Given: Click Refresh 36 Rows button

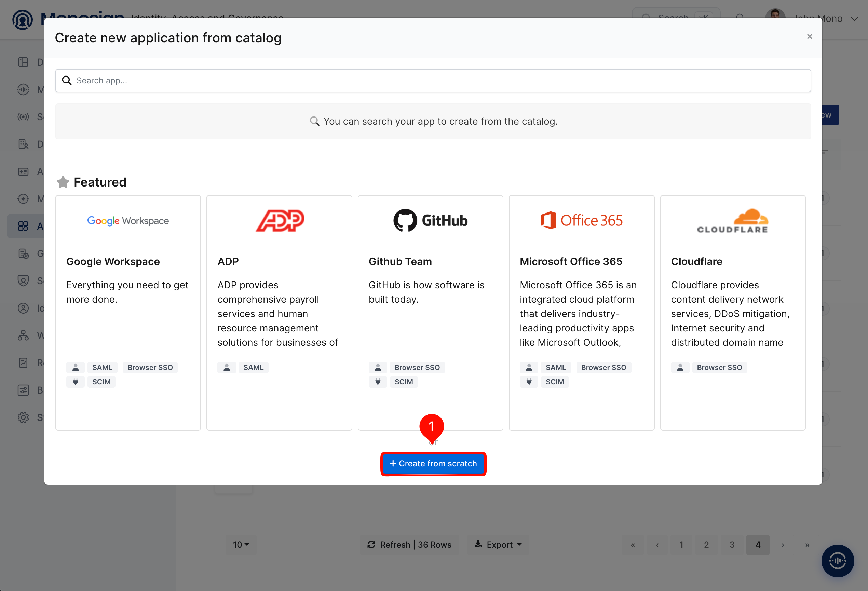Looking at the screenshot, I should (x=409, y=545).
